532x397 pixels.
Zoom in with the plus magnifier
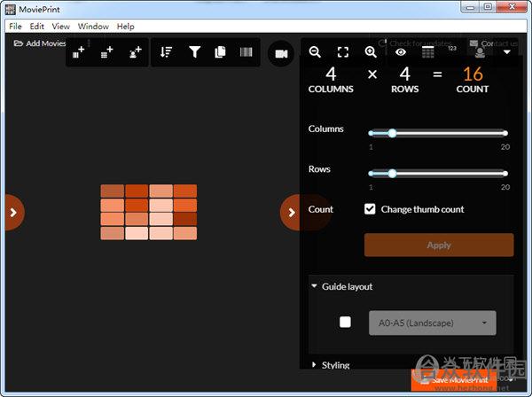pyautogui.click(x=371, y=52)
